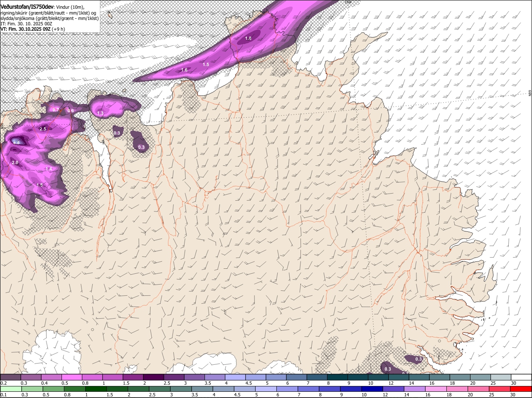The width and height of the screenshot is (532, 398).
Task: Click the 7 label of the lower legend
Action: click(x=299, y=395)
